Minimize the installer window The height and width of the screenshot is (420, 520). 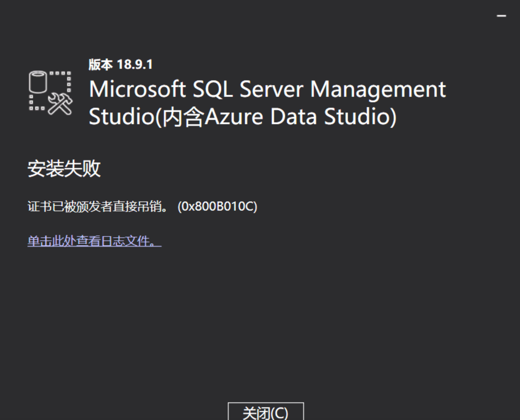[x=501, y=16]
